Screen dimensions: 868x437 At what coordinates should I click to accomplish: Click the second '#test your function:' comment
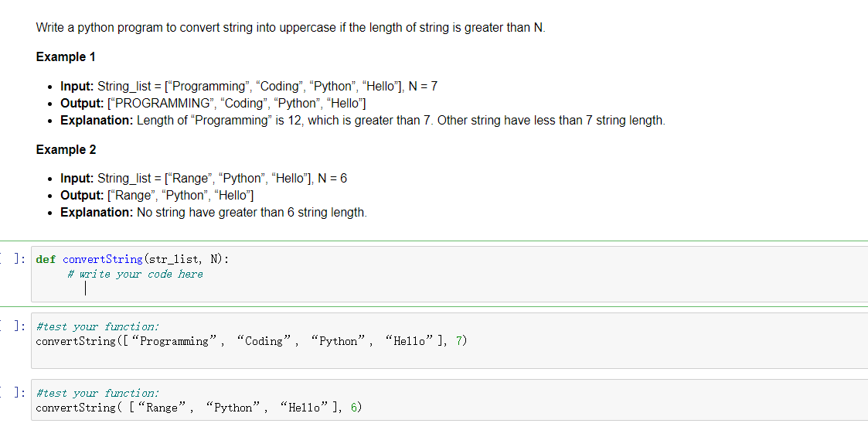(x=97, y=393)
